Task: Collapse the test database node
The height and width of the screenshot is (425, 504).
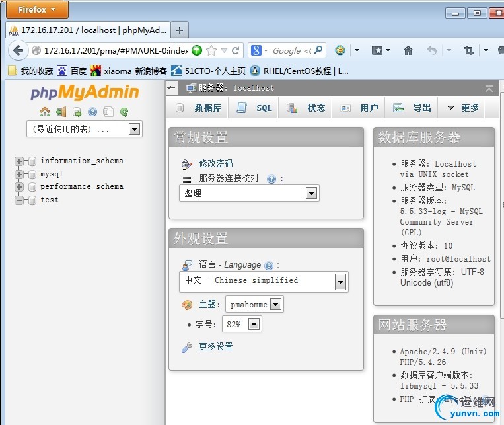Action: [x=19, y=200]
